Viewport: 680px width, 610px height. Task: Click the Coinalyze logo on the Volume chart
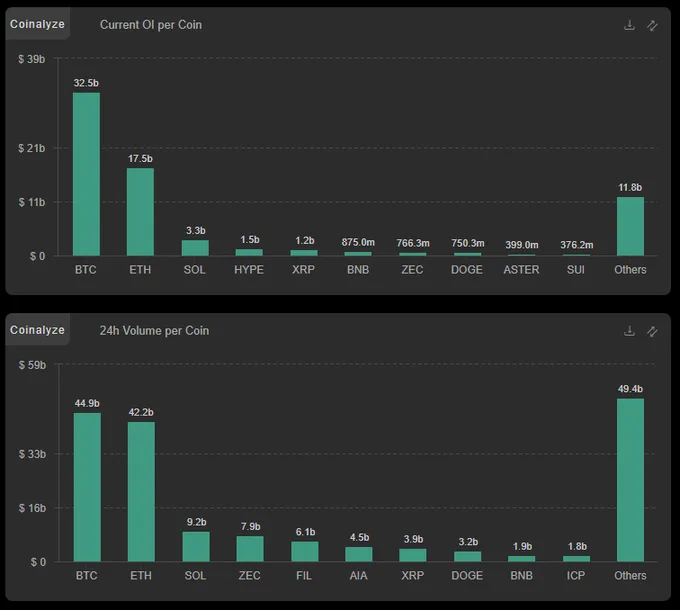37,330
